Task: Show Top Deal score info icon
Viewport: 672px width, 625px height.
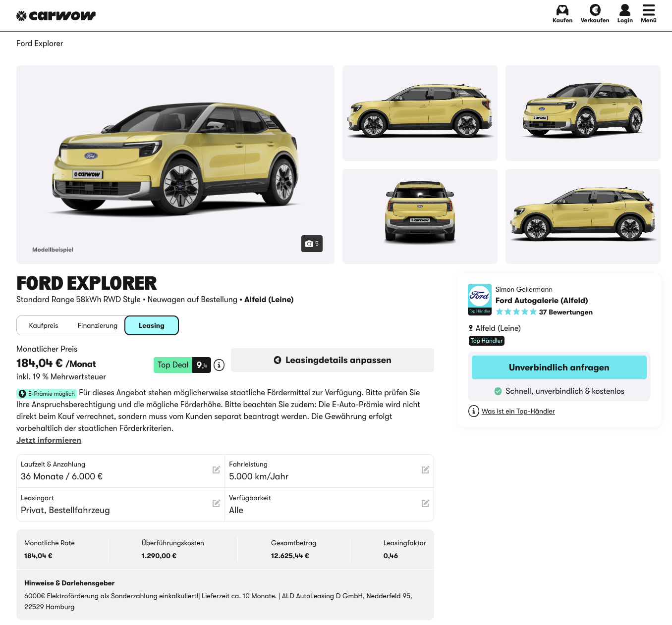Action: tap(219, 365)
